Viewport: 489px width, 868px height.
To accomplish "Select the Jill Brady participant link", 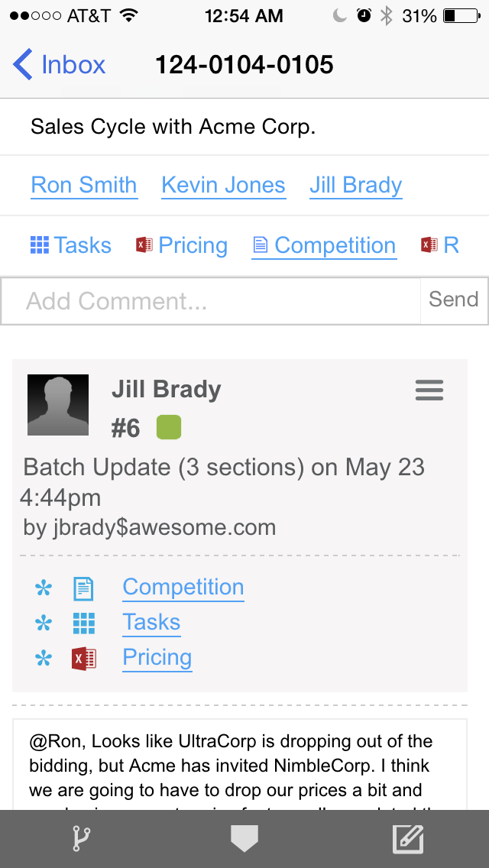I will click(355, 185).
